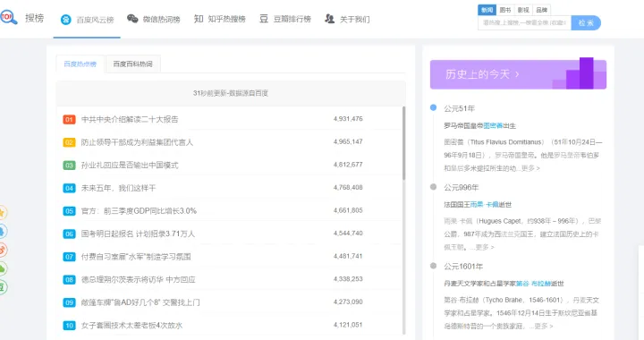Click the blue 10 rank badge
Viewport: 644px width, 340px height.
pyautogui.click(x=69, y=326)
